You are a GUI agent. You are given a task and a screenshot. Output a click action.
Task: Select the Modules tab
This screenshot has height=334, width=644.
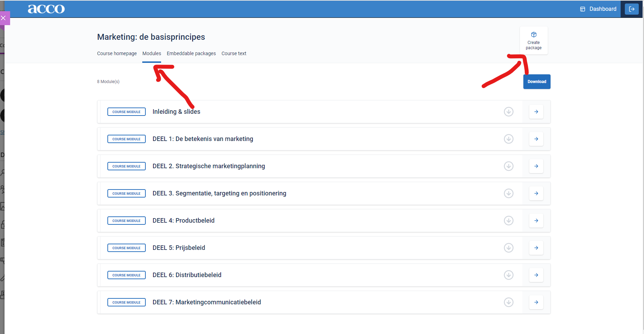152,53
